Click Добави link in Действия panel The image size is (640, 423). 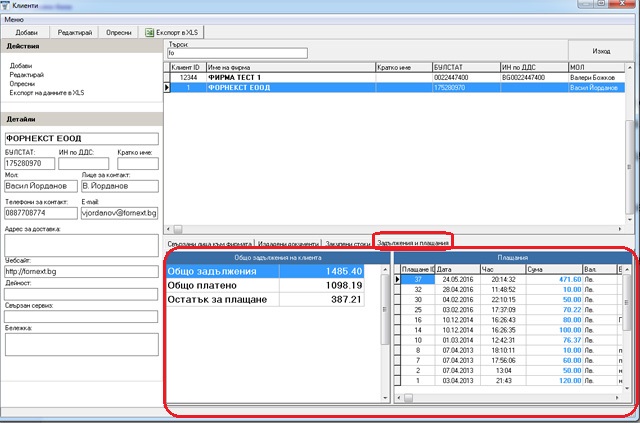point(21,65)
